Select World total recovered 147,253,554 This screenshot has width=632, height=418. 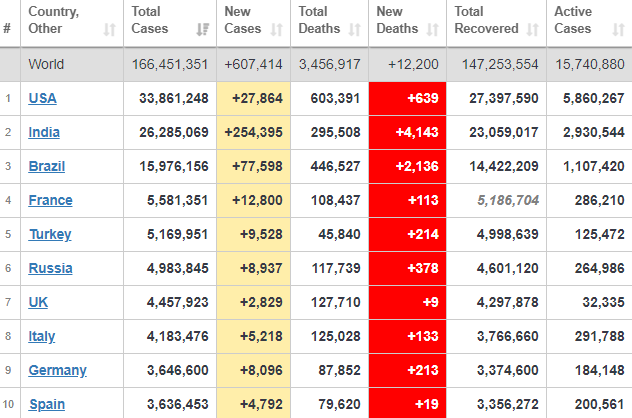(x=500, y=64)
